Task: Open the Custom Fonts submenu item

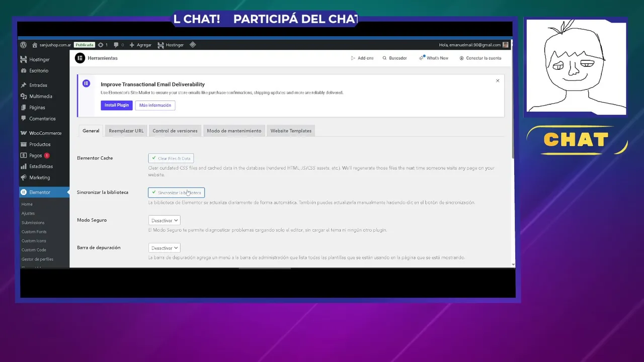Action: [34, 232]
